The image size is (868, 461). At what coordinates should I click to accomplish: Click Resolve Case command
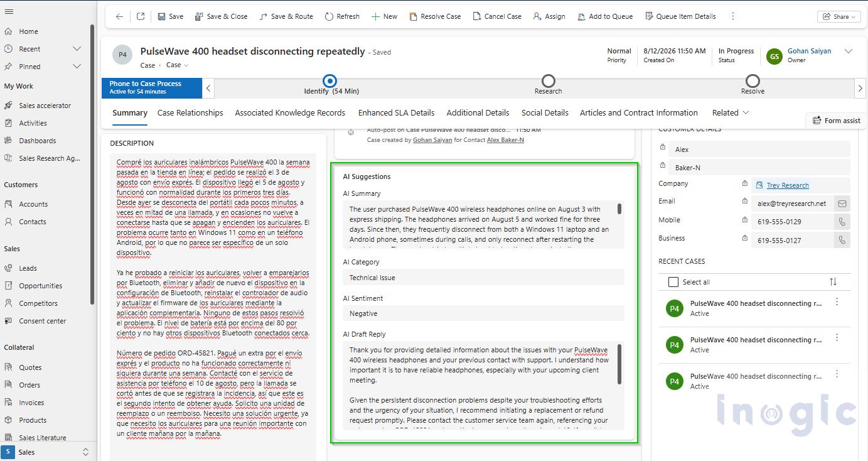[435, 16]
